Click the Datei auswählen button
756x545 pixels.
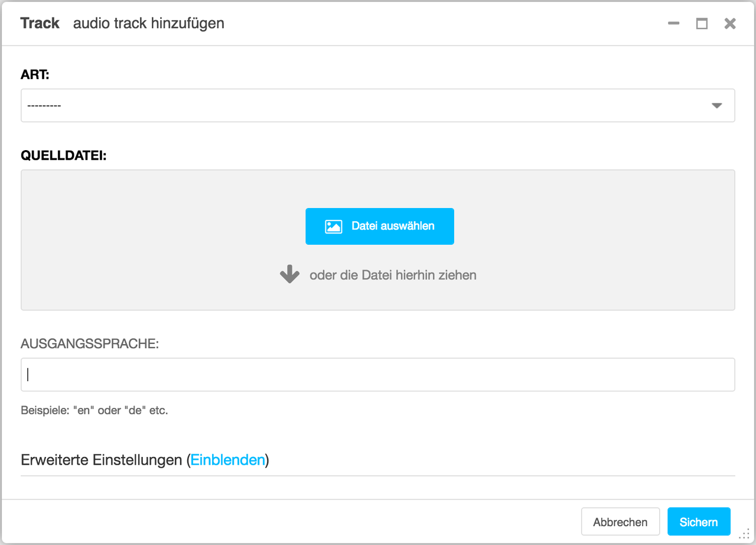coord(380,226)
